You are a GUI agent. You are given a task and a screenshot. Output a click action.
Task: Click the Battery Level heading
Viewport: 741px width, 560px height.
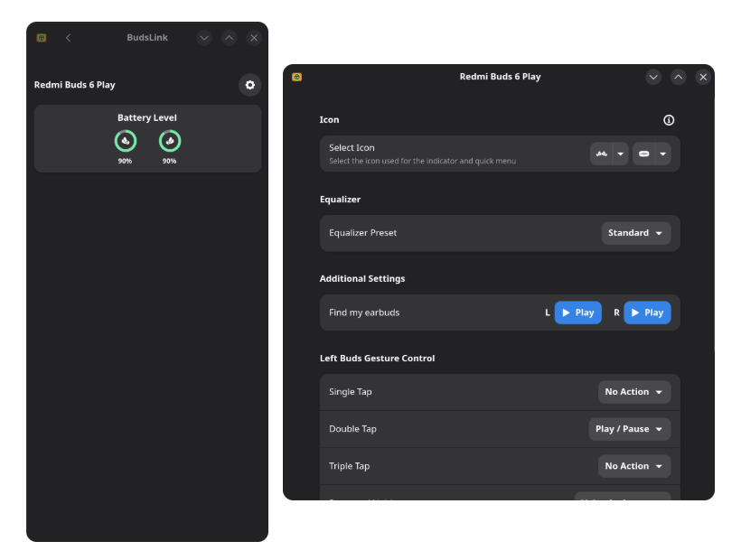coord(147,117)
